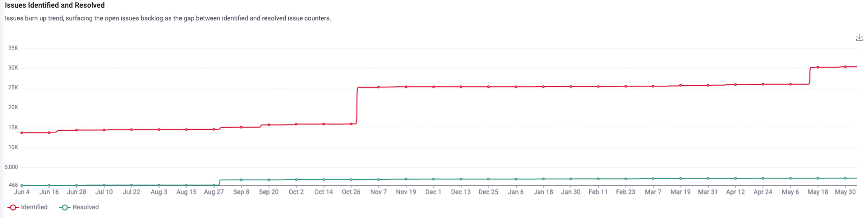This screenshot has width=868, height=218.
Task: Select Identified data point at May 30
Action: (845, 67)
